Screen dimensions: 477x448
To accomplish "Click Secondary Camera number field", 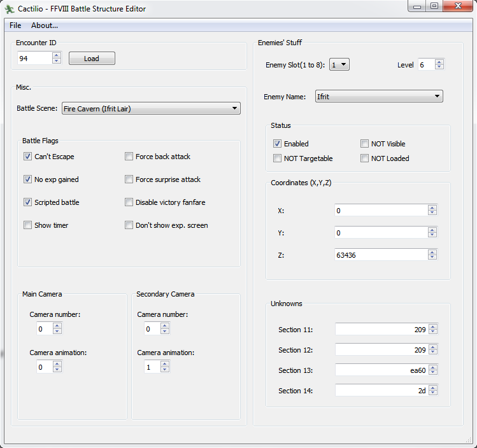I will point(152,328).
